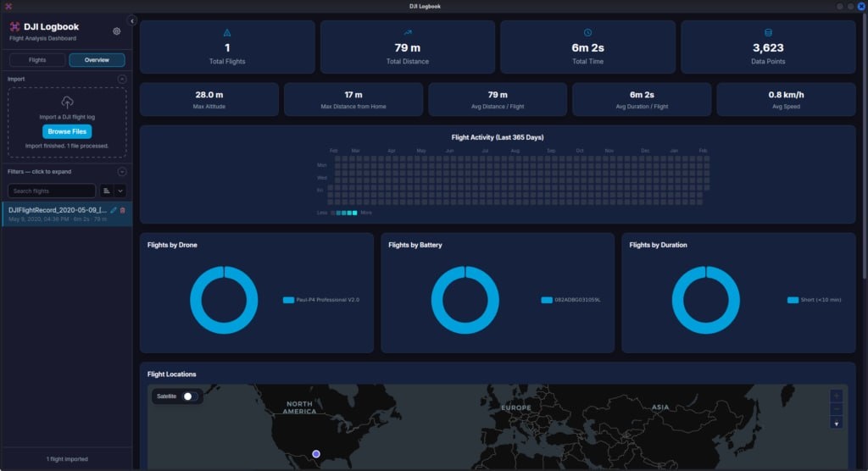This screenshot has height=471, width=868.
Task: Open the sort options dropdown arrow
Action: [x=120, y=191]
